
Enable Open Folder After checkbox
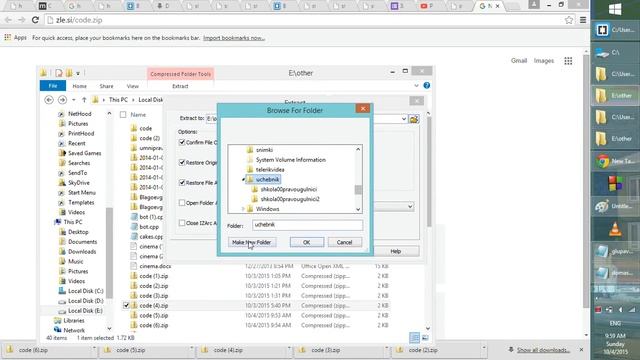coord(182,202)
